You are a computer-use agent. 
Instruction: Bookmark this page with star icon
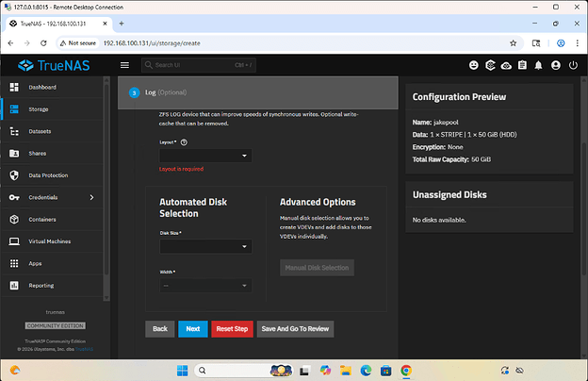click(513, 43)
